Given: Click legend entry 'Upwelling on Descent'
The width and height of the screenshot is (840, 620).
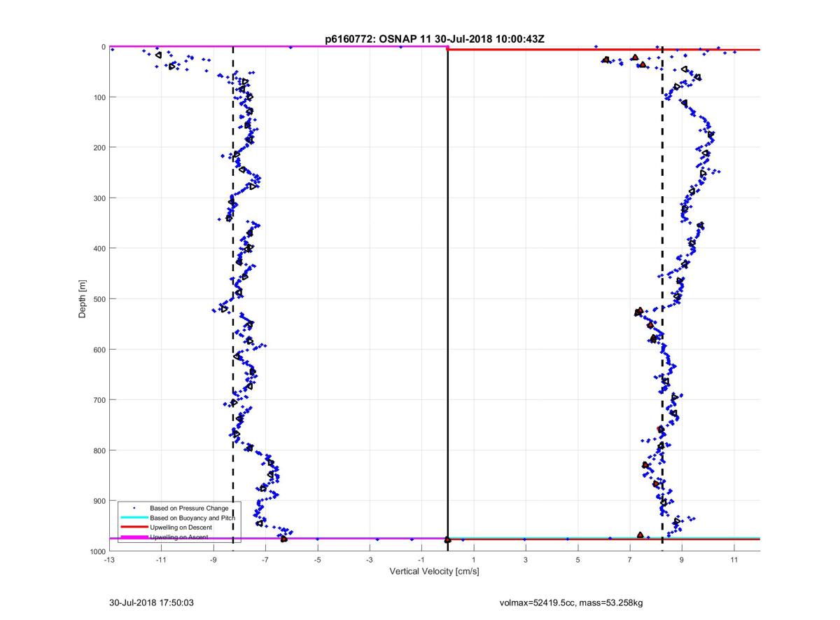Looking at the screenshot, I should (x=181, y=527).
